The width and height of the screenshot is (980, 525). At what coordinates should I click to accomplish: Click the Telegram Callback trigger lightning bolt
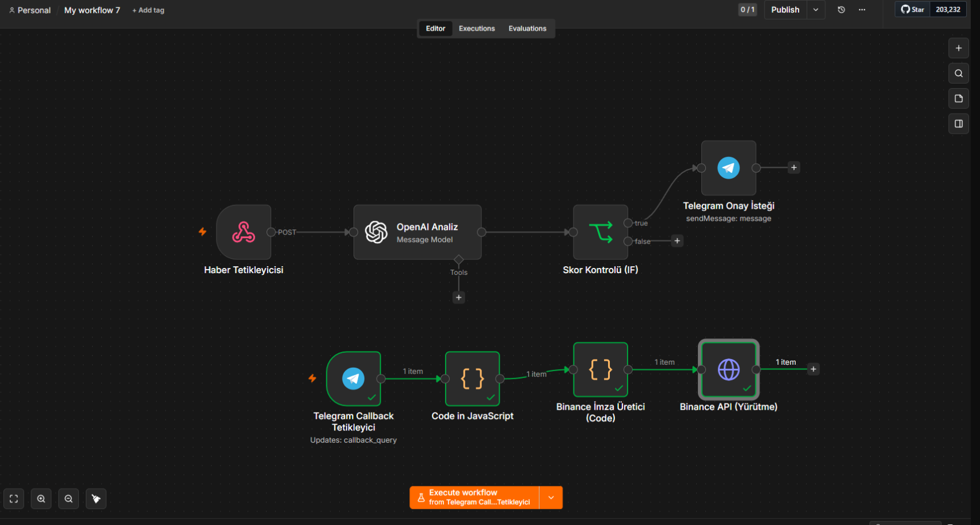tap(312, 378)
